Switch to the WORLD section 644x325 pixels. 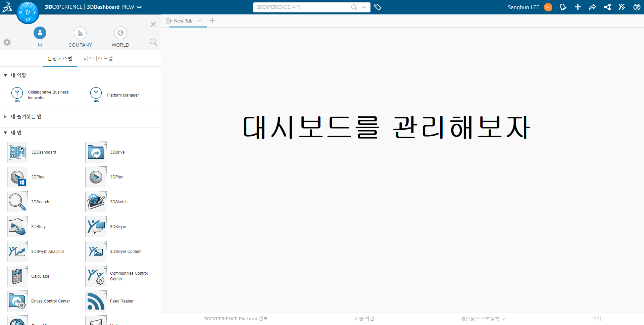coord(120,37)
